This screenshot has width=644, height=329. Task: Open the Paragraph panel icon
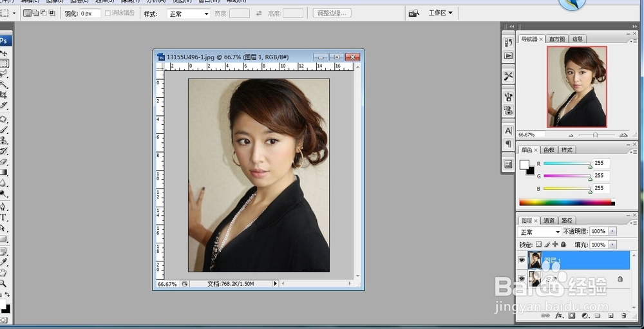(509, 144)
